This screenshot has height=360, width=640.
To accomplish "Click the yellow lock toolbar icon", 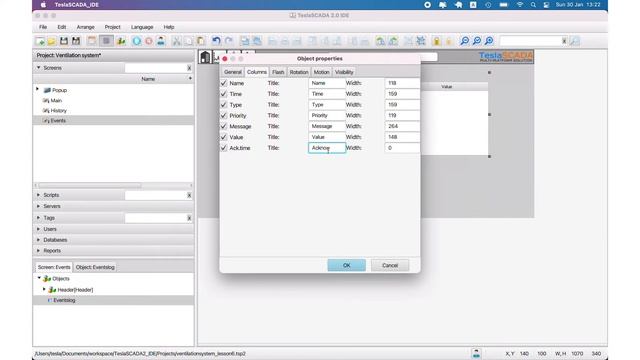I will click(x=436, y=41).
